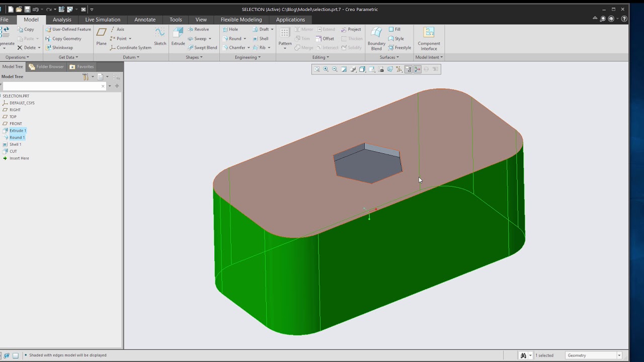Screen dimensions: 644x362
Task: Expand the Operations group
Action: (x=16, y=57)
